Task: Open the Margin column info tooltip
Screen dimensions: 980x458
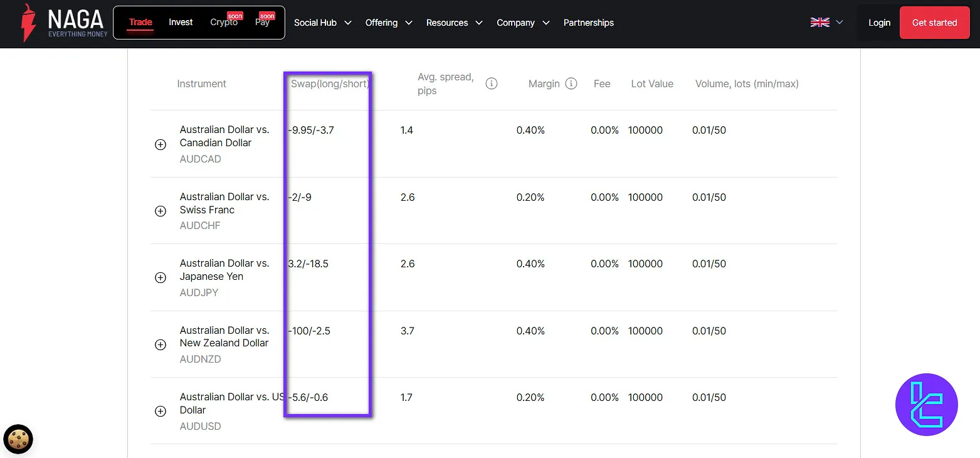Action: click(x=571, y=83)
